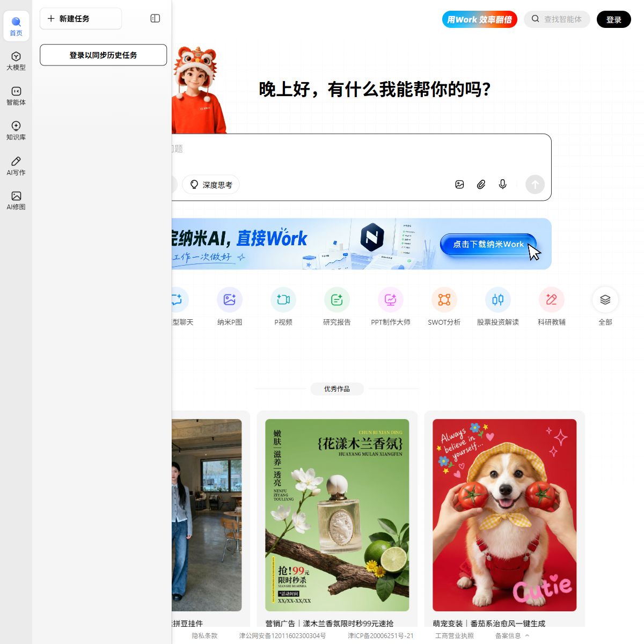Open the 花漾木兰香氛 perfume poster thumbnail
Screen dimensions: 644x644
pos(337,515)
